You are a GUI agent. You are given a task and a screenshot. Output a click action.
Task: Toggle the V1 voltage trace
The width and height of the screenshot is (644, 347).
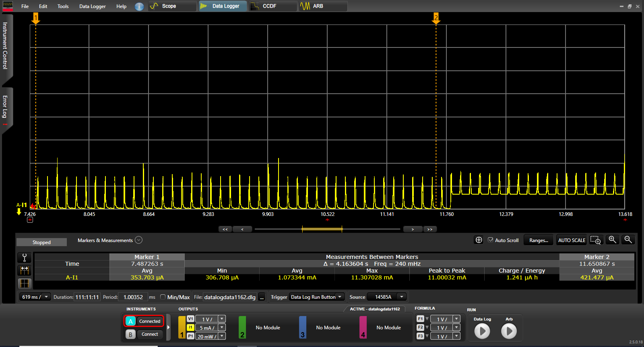(x=190, y=319)
